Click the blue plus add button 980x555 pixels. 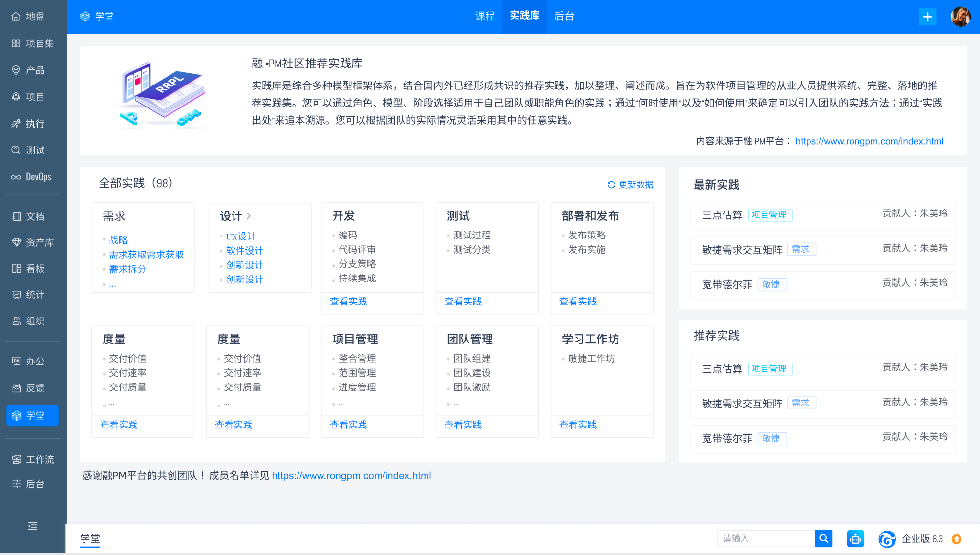point(927,17)
